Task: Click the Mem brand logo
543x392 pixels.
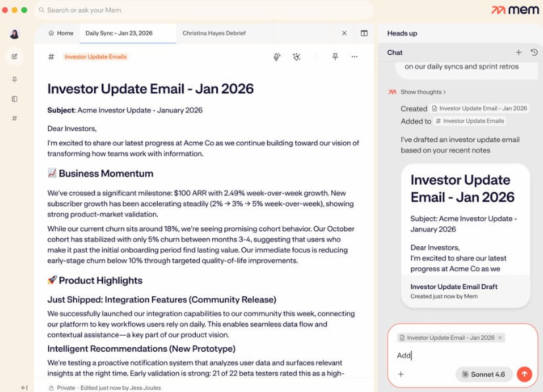Action: [515, 10]
